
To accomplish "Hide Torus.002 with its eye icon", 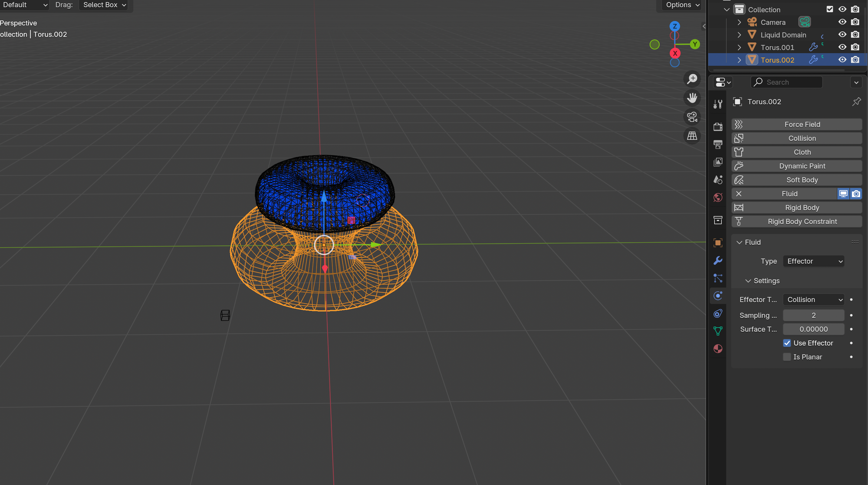I will click(x=842, y=59).
